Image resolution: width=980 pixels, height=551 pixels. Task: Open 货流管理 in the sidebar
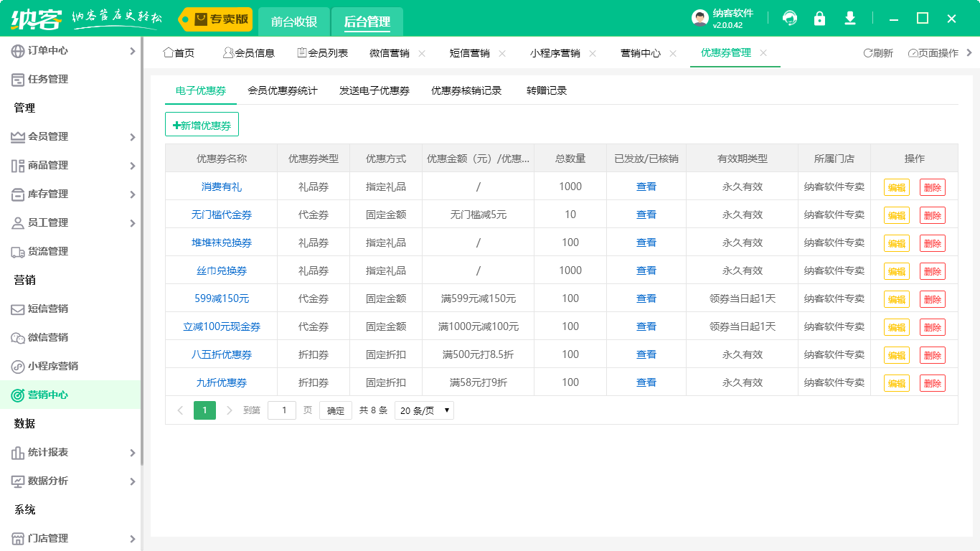48,251
